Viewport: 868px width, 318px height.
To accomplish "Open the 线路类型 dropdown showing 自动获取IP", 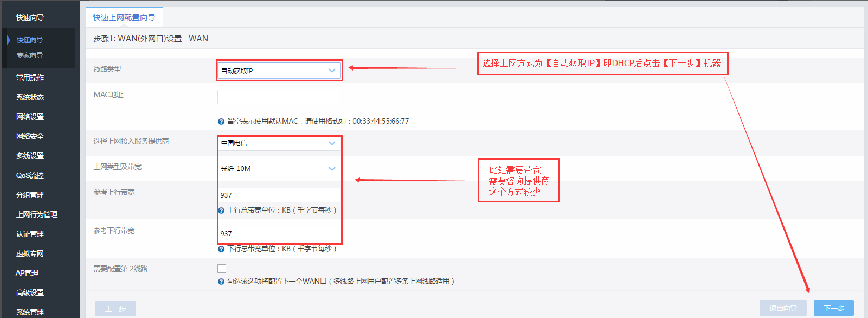I will point(279,71).
